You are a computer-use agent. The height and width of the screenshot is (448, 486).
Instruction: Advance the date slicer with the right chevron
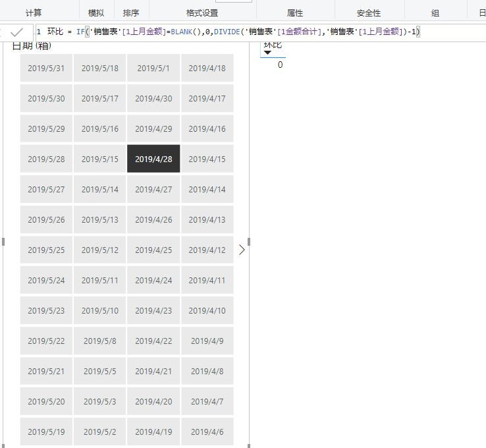242,250
